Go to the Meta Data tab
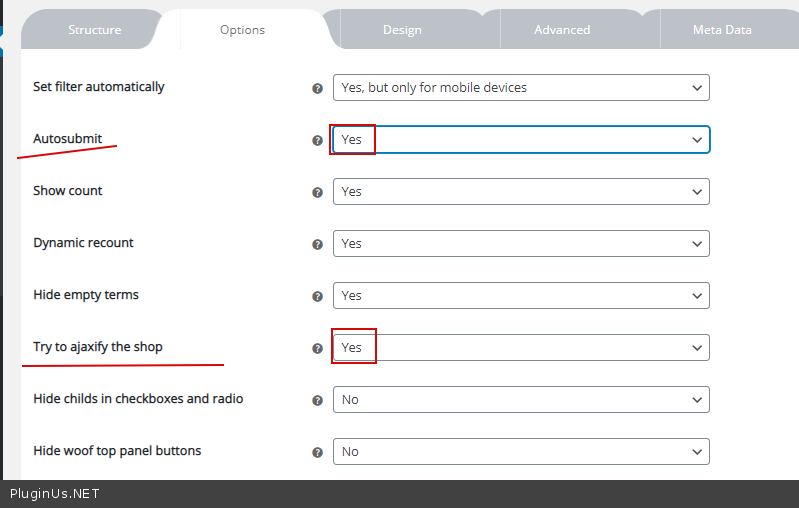This screenshot has width=799, height=508. pyautogui.click(x=722, y=30)
